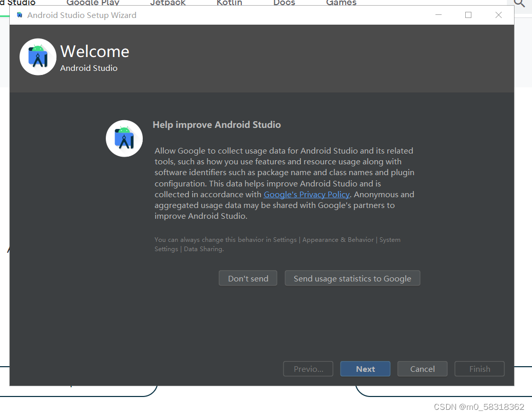This screenshot has width=532, height=416.
Task: Click Android Studio subtitle under Welcome
Action: click(x=88, y=68)
